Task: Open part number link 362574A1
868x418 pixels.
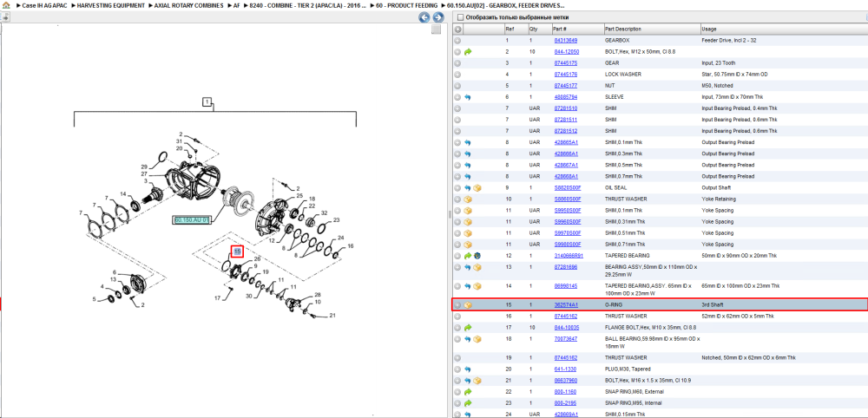Action: (x=566, y=304)
